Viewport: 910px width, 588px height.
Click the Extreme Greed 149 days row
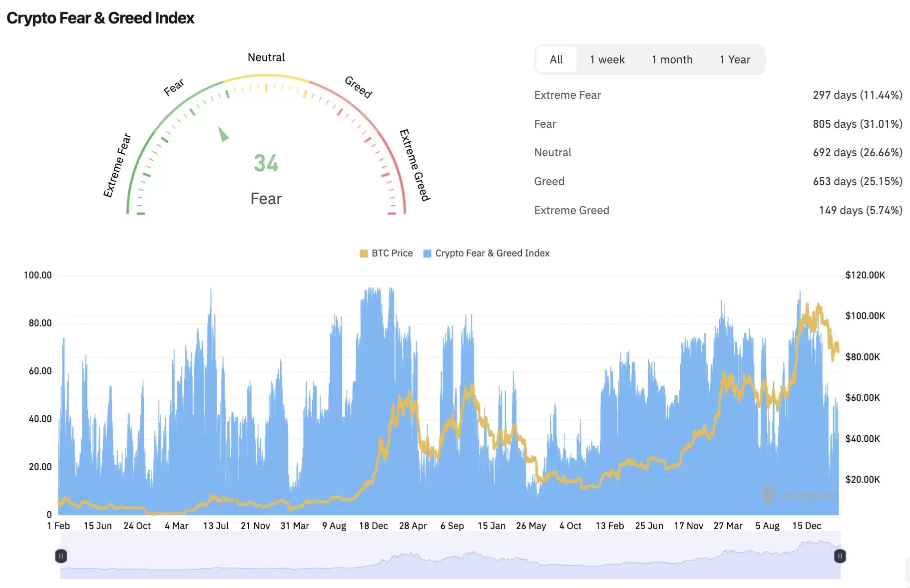718,211
